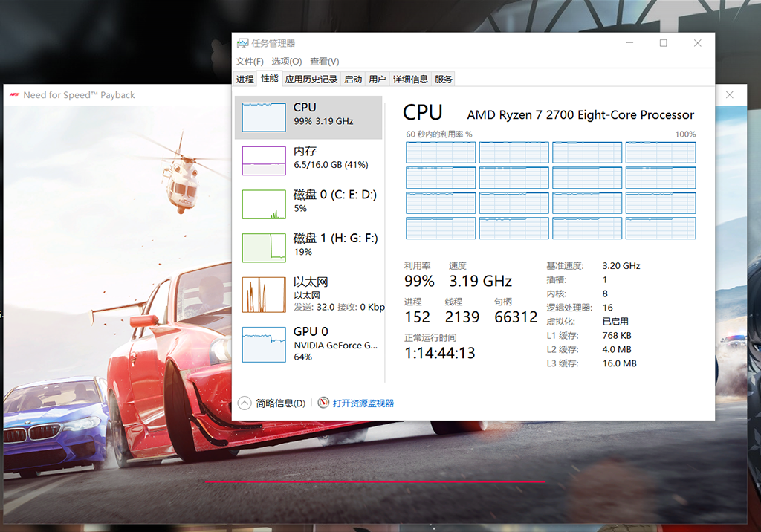Click the process count 152

[x=418, y=317]
